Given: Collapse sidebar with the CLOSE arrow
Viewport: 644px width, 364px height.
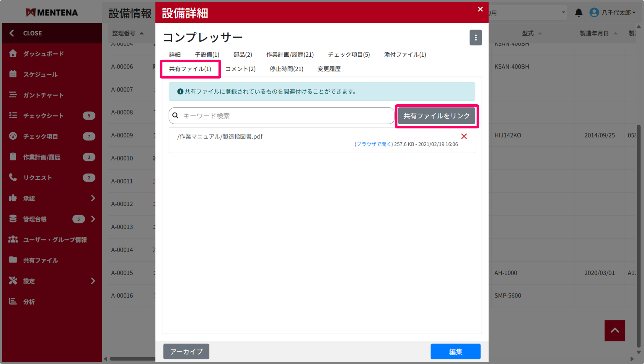Looking at the screenshot, I should (x=12, y=33).
